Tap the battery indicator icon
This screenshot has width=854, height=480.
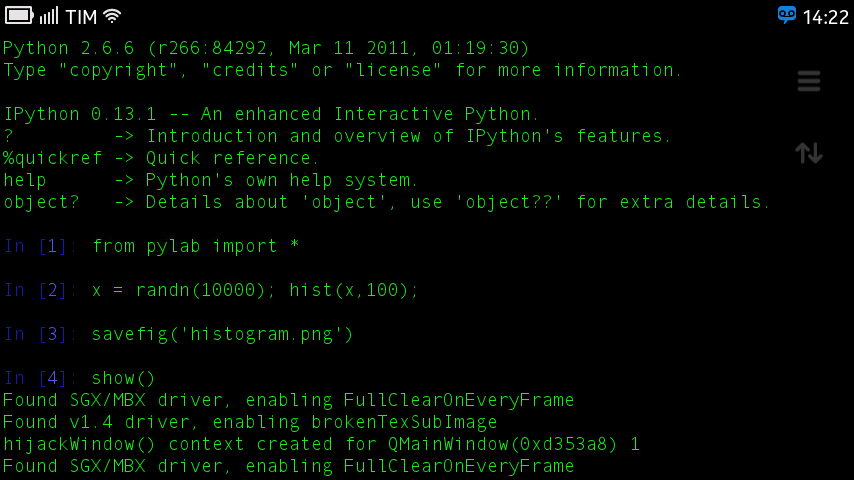tap(19, 16)
